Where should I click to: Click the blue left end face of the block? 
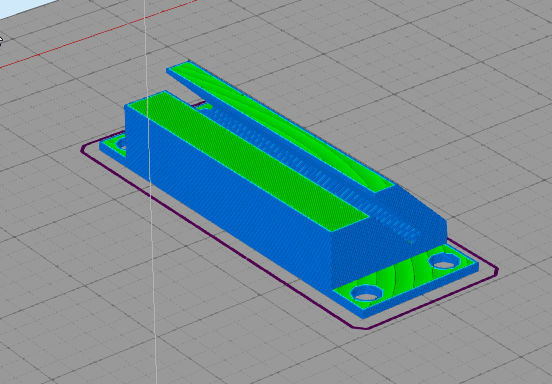click(x=136, y=141)
